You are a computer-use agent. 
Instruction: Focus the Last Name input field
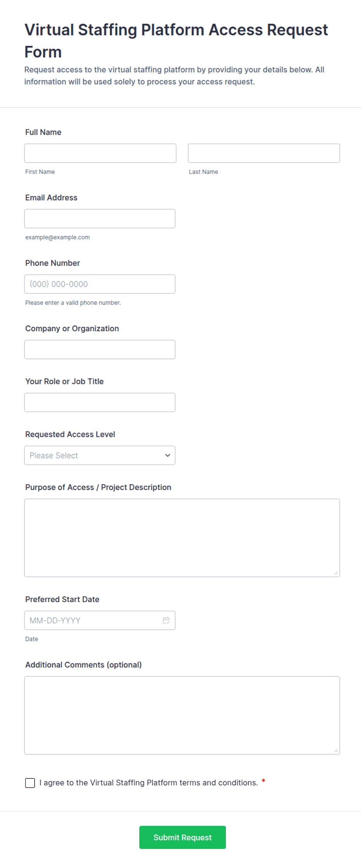click(x=264, y=153)
